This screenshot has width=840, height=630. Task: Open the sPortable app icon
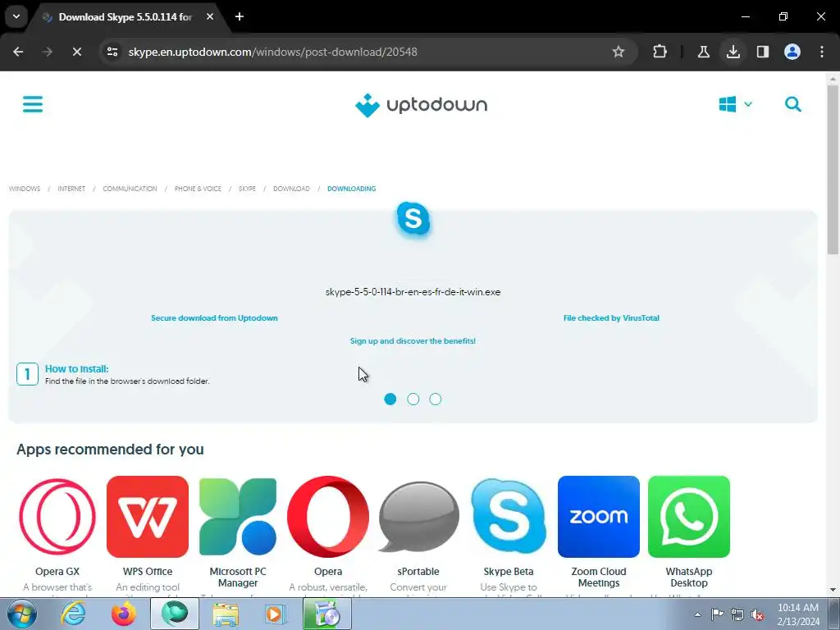(x=418, y=517)
